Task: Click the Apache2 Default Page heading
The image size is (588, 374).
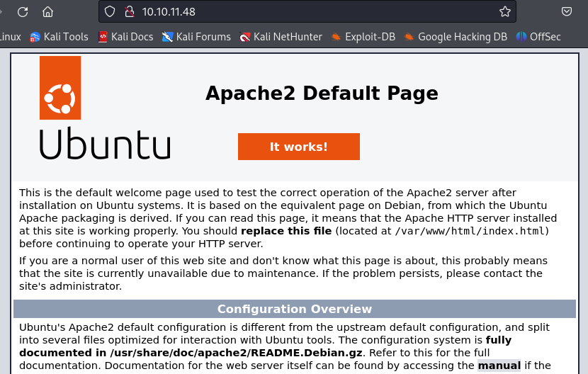Action: click(322, 93)
